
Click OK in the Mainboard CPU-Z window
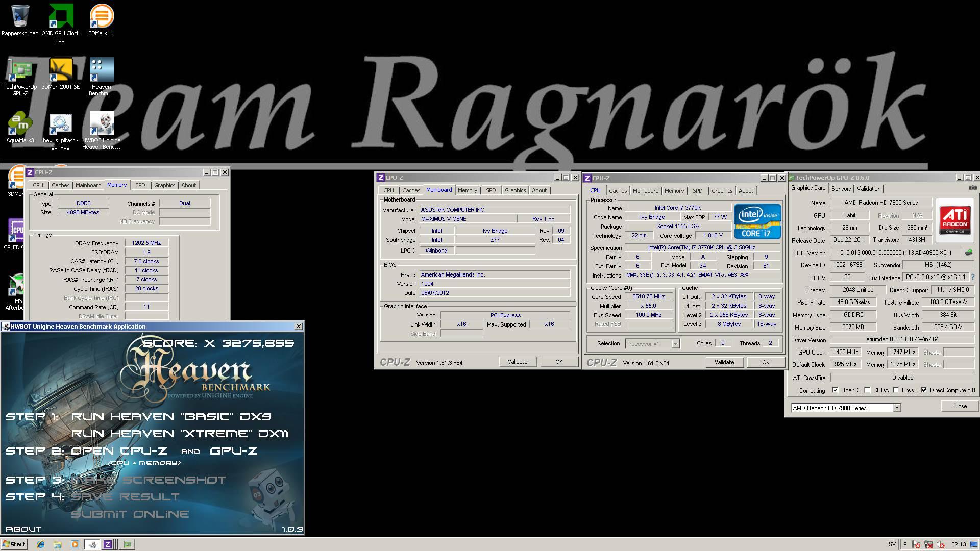pos(559,362)
